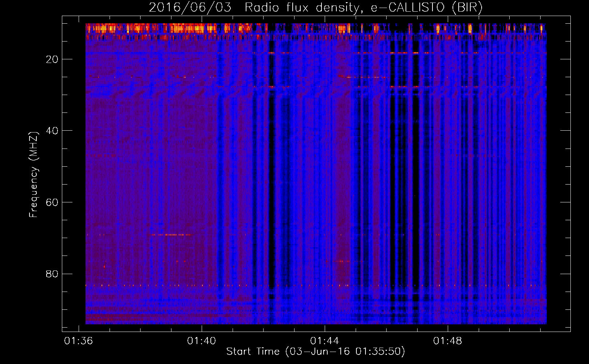Viewport: 589px width, 364px height.
Task: Click the 01:44 time tick label
Action: click(x=325, y=341)
